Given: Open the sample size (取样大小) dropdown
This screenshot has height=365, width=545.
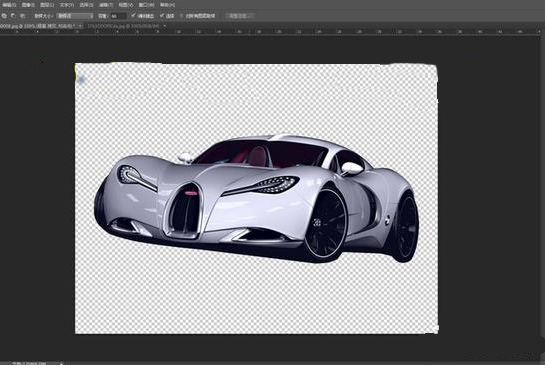Looking at the screenshot, I should (x=75, y=16).
